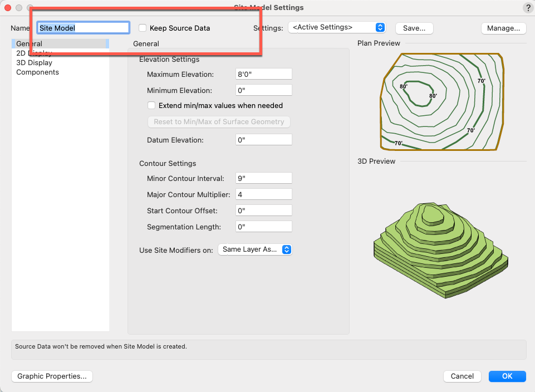
Task: Select 2D Display in the sidebar
Action: click(34, 53)
